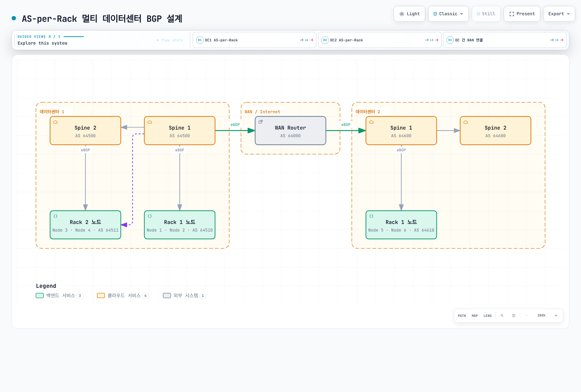The height and width of the screenshot is (392, 581).
Task: Select DC2 AS-per-Rack guided view
Action: coord(380,40)
